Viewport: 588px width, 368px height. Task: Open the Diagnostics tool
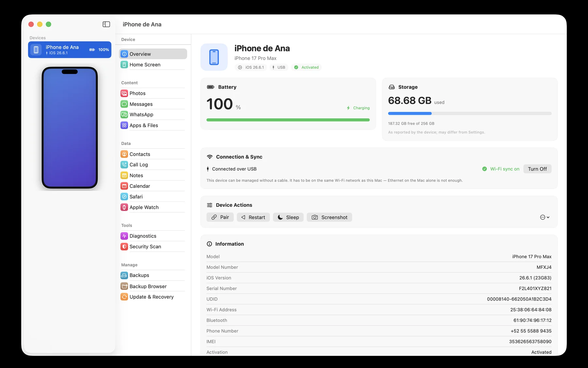153,236
